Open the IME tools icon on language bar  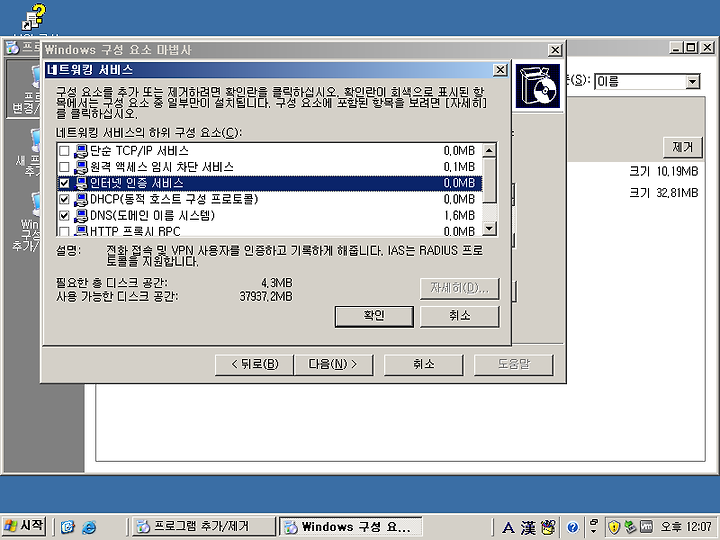548,527
